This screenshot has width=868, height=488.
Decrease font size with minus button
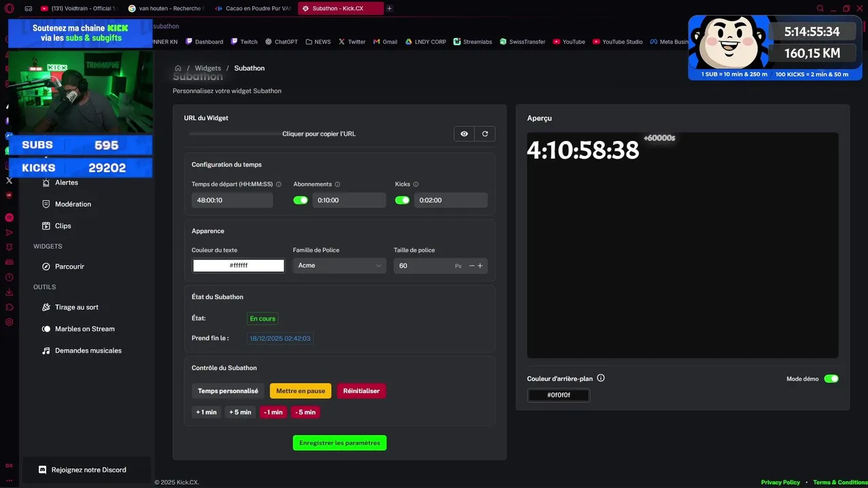pyautogui.click(x=472, y=266)
